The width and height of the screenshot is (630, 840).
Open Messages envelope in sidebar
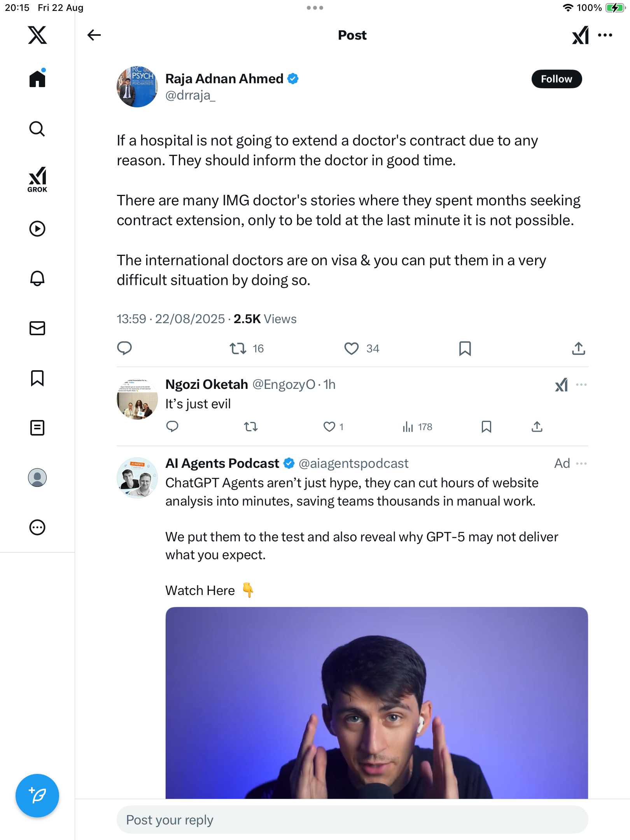[37, 328]
